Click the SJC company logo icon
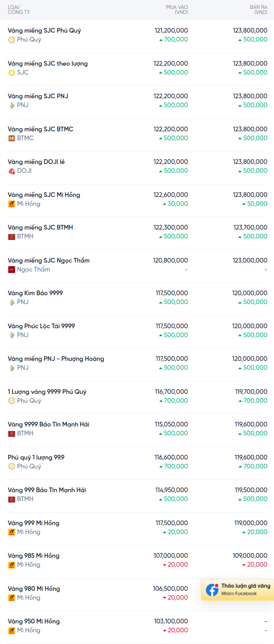274x644 pixels. [12, 73]
